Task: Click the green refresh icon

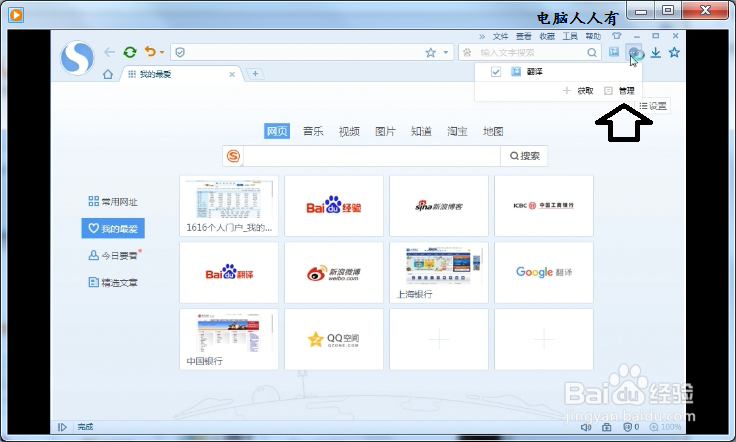Action: (x=130, y=52)
